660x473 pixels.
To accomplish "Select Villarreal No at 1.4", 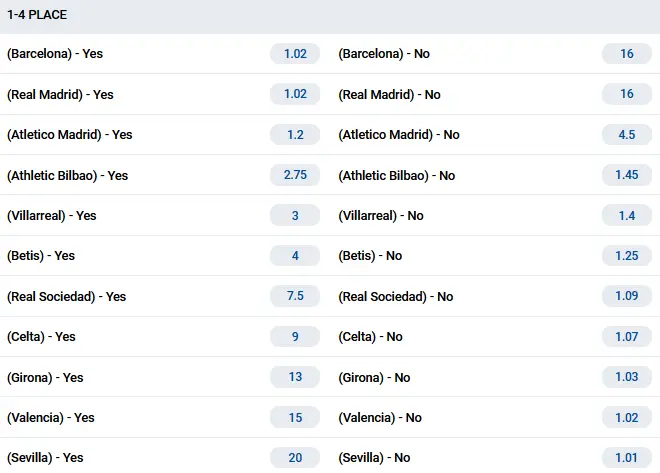I will (x=627, y=215).
